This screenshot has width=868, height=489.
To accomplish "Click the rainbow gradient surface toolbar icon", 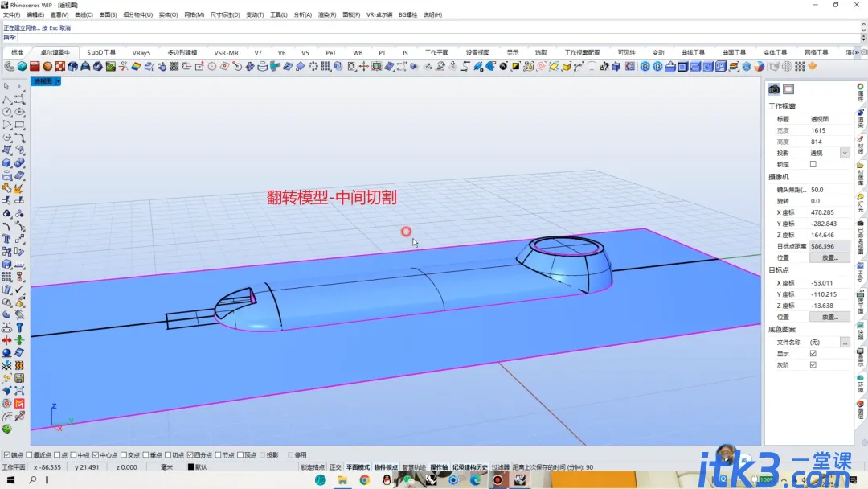I will pos(136,67).
